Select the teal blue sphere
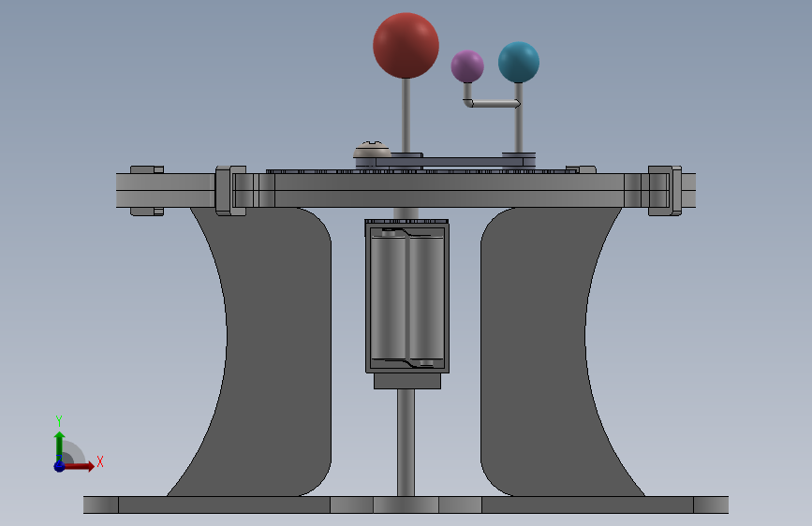812x526 pixels. 518,62
